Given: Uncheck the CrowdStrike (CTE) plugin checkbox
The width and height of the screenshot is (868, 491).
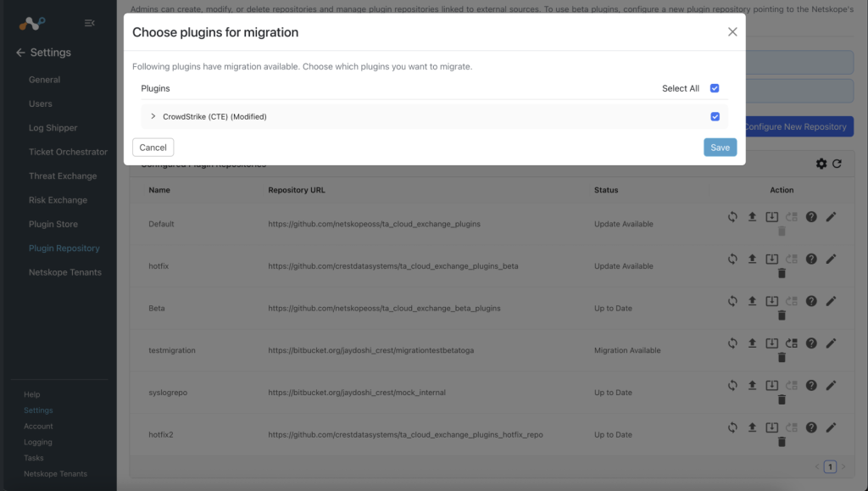Looking at the screenshot, I should click(x=715, y=117).
